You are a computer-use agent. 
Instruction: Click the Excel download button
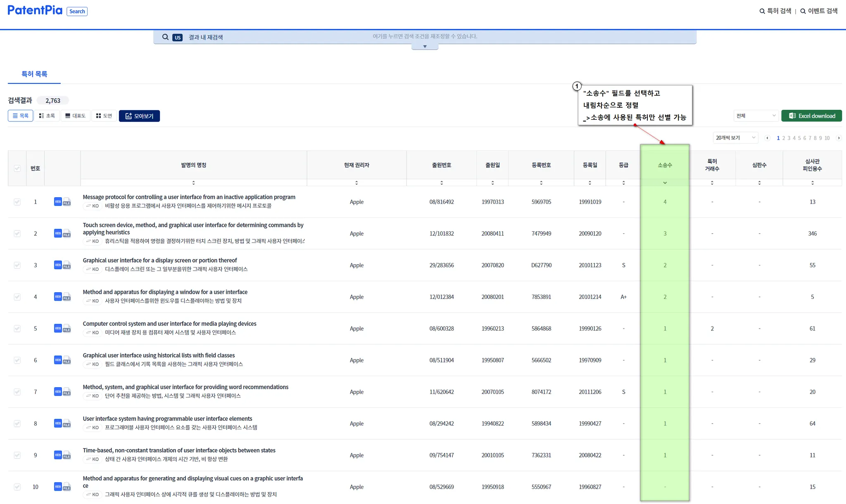[x=811, y=116]
